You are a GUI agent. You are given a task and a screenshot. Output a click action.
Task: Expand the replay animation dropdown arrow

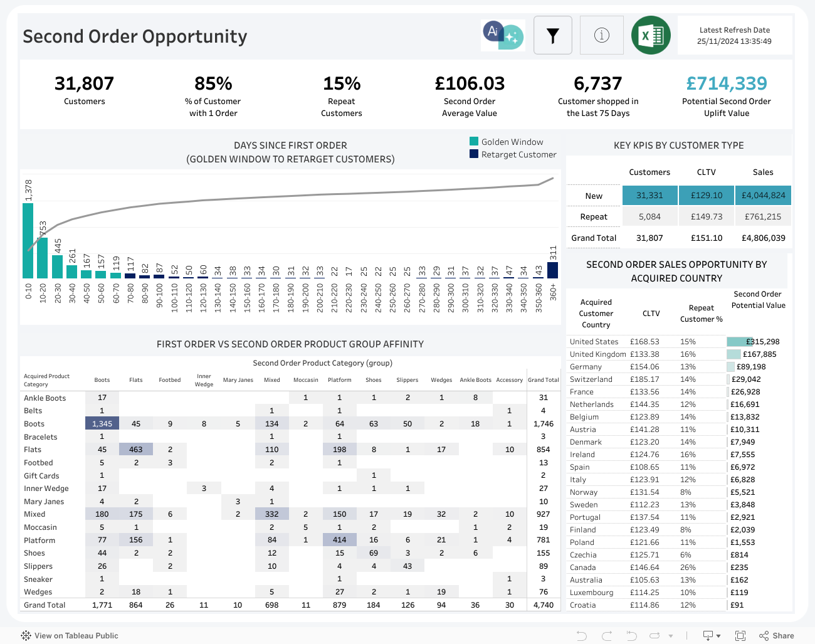coord(671,636)
